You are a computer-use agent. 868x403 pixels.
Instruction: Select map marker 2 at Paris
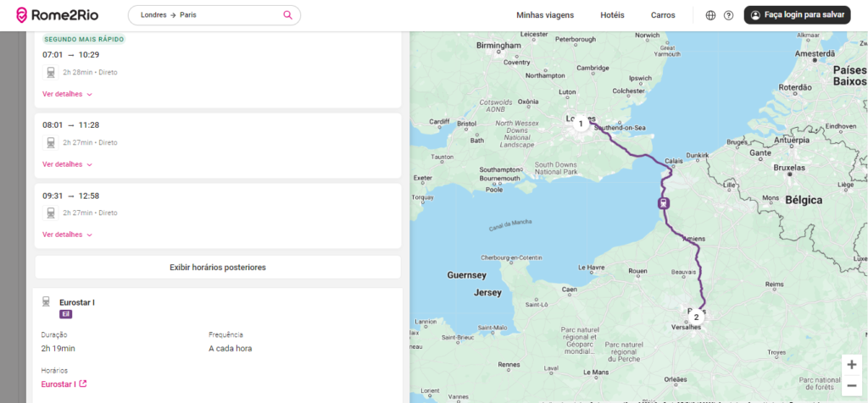696,317
